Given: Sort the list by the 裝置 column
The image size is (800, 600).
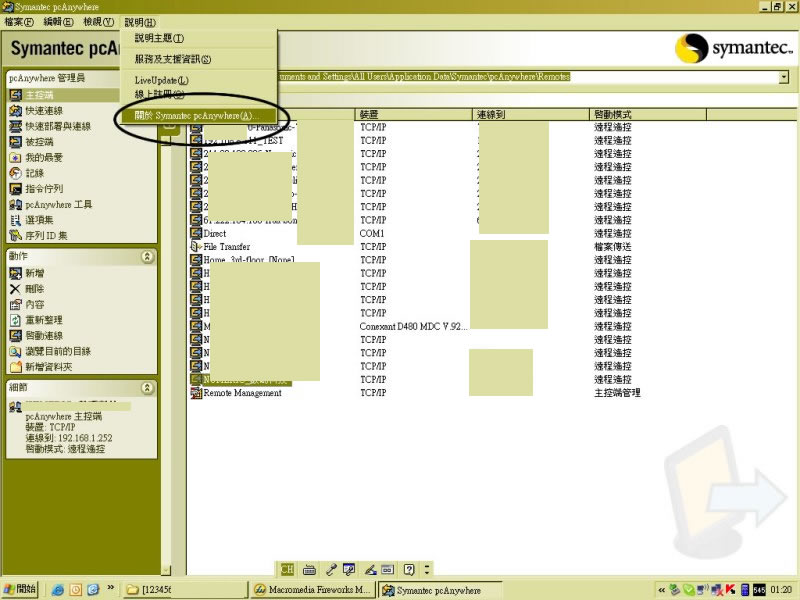Looking at the screenshot, I should click(x=413, y=114).
